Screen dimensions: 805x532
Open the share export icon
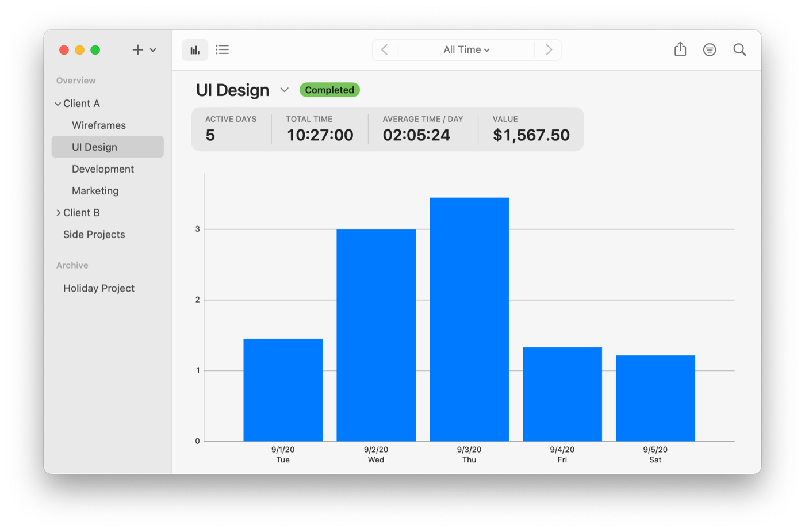[680, 49]
